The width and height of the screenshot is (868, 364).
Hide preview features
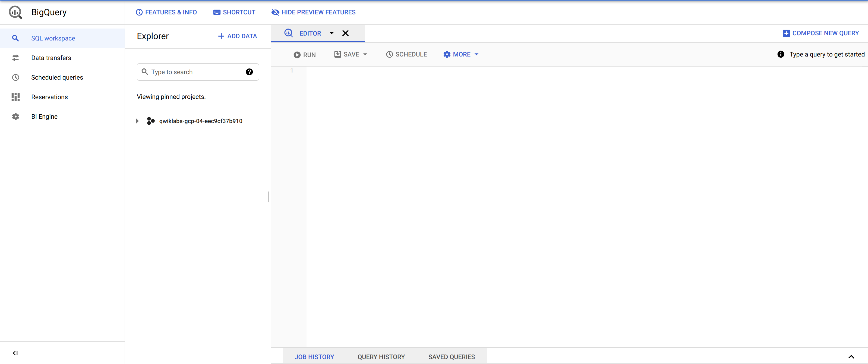click(313, 12)
